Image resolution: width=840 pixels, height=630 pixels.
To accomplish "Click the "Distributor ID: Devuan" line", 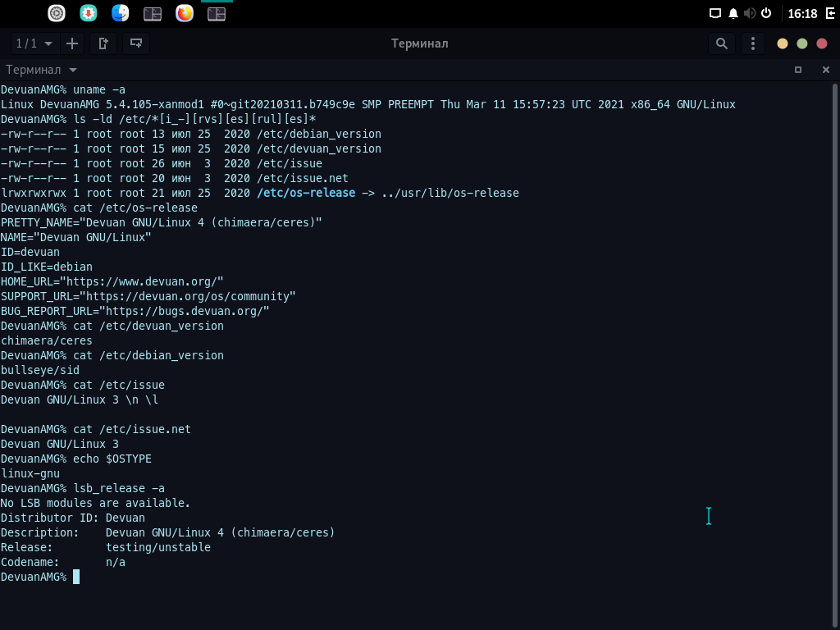I will click(x=73, y=518).
